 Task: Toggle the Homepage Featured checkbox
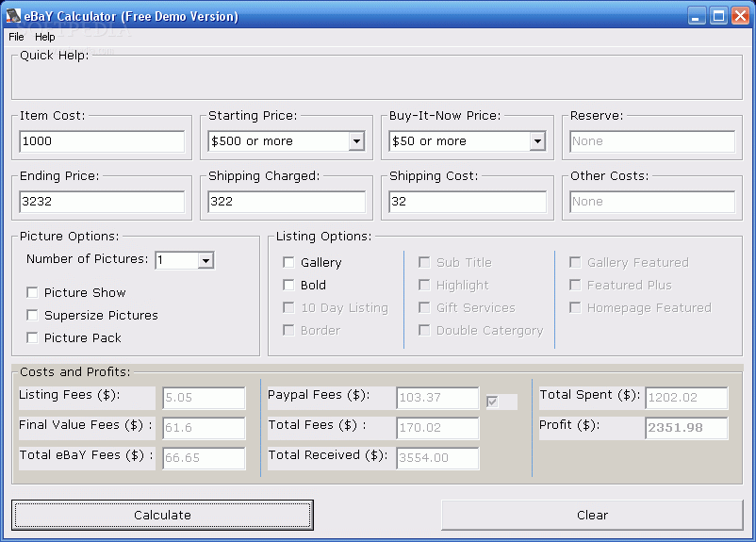575,307
